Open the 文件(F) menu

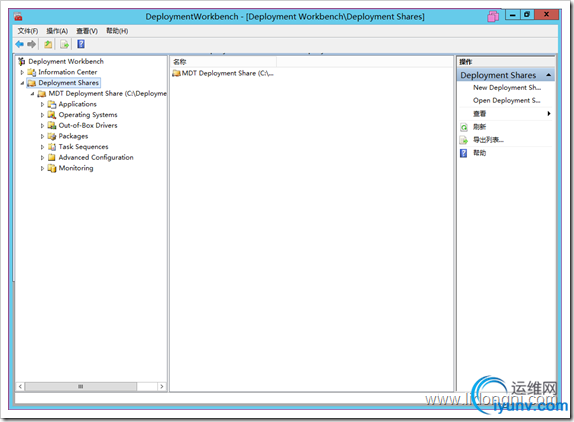pos(28,31)
